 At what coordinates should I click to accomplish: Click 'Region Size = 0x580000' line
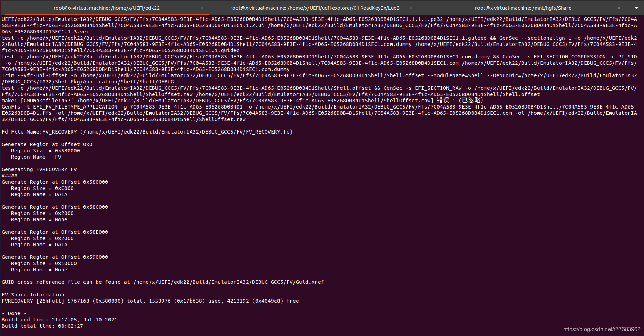point(45,151)
